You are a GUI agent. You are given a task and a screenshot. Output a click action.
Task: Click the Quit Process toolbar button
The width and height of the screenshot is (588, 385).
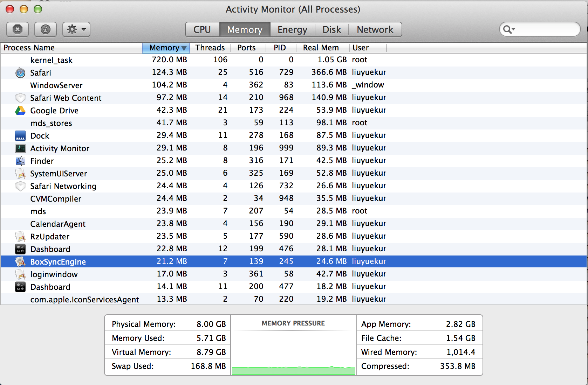click(18, 29)
